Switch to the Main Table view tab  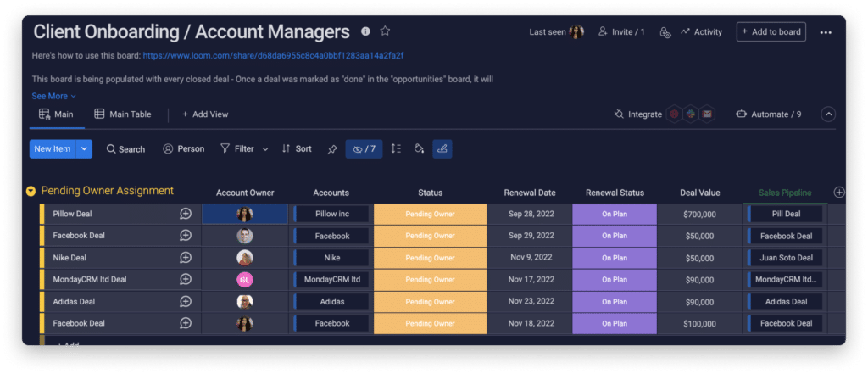coord(123,114)
